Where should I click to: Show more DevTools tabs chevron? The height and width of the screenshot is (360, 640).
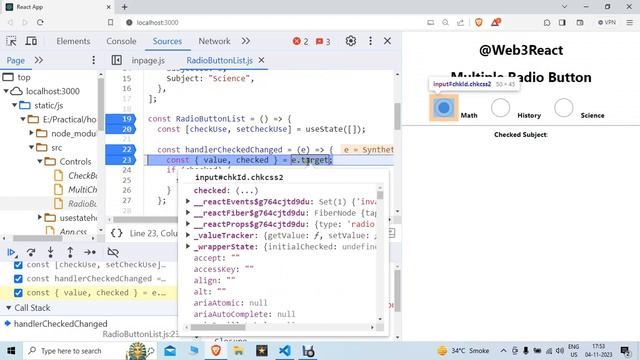[245, 41]
